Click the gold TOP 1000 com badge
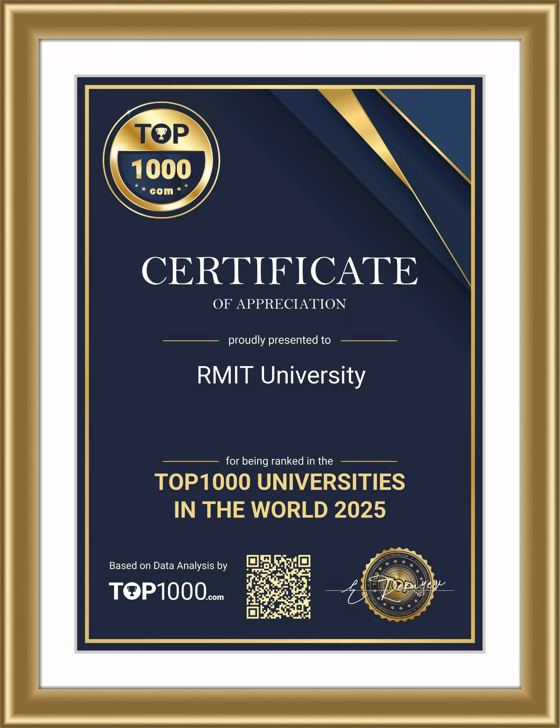The height and width of the screenshot is (728, 560). [x=161, y=160]
